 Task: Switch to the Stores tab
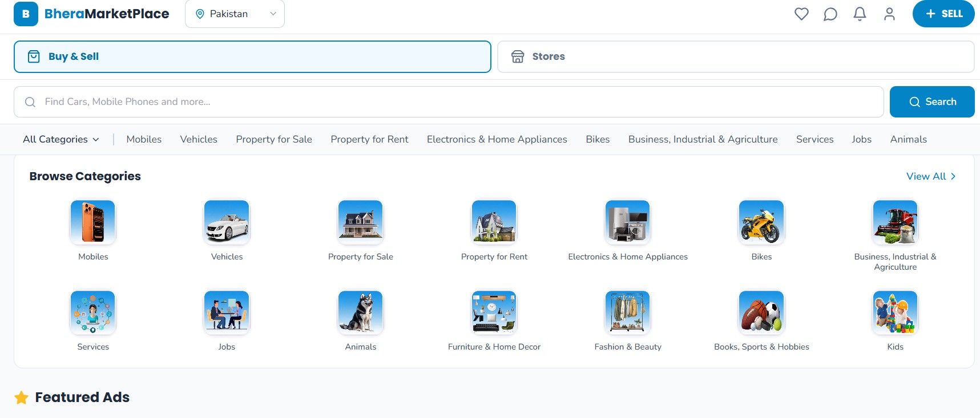735,56
